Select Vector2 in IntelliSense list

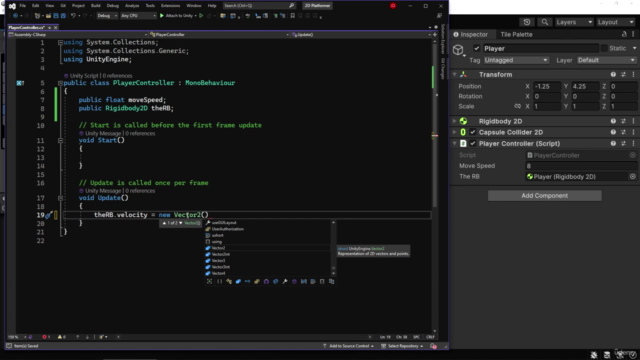tap(268, 248)
